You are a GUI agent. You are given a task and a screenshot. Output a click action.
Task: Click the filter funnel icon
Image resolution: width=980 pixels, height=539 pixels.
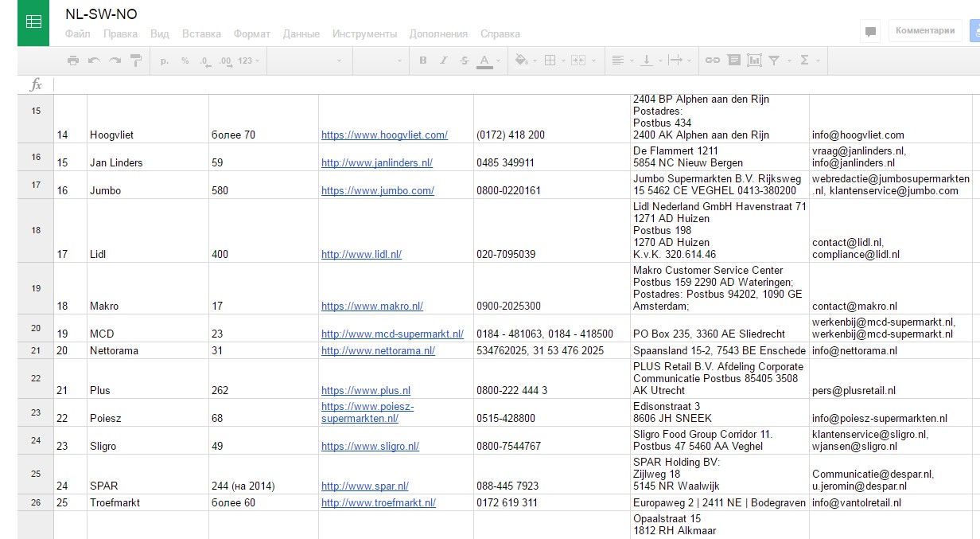774,61
